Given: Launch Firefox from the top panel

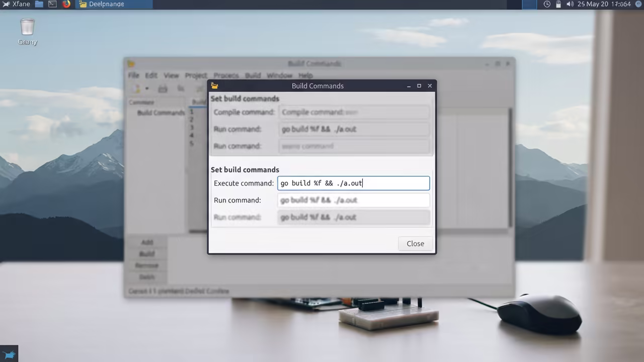Looking at the screenshot, I should pyautogui.click(x=66, y=4).
